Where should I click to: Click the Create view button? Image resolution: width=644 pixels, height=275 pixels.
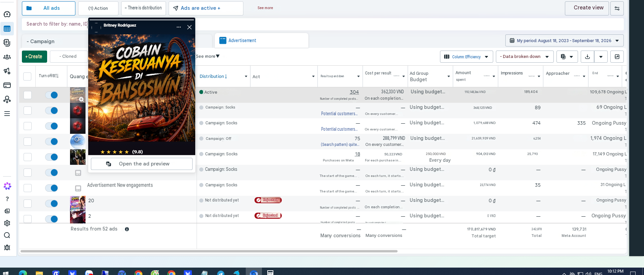(587, 8)
